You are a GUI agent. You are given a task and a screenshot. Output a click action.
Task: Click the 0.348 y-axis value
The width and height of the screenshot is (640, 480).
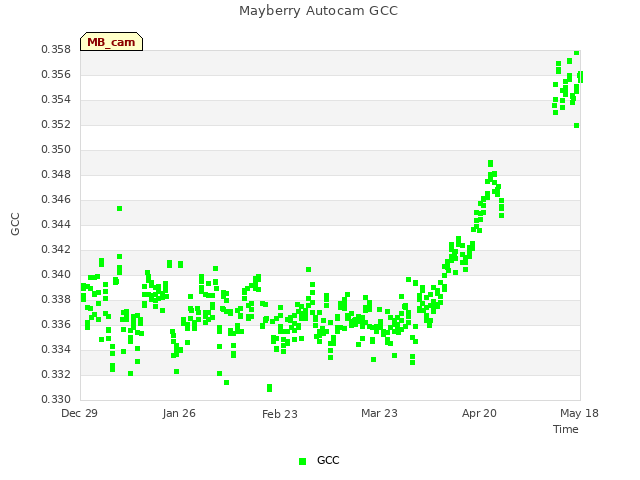click(56, 175)
